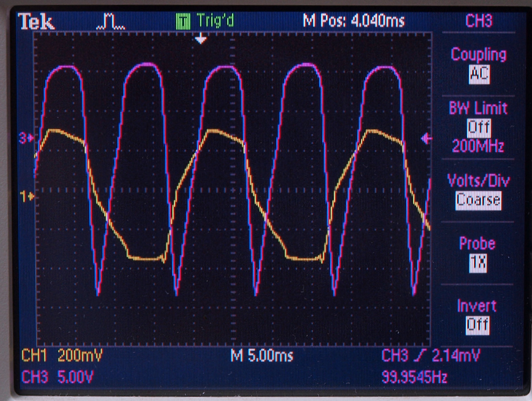Click the trigger level arrow on right edge
Image resolution: width=532 pixels, height=401 pixels.
coord(426,139)
